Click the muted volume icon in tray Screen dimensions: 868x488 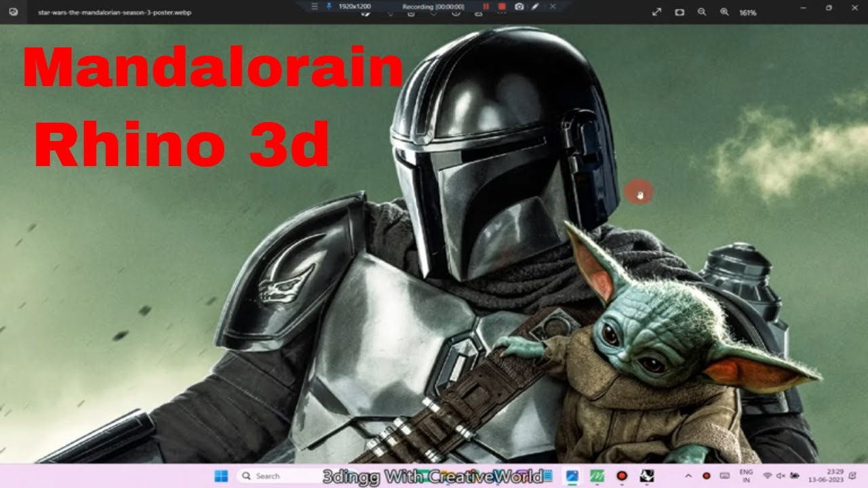coord(781,476)
